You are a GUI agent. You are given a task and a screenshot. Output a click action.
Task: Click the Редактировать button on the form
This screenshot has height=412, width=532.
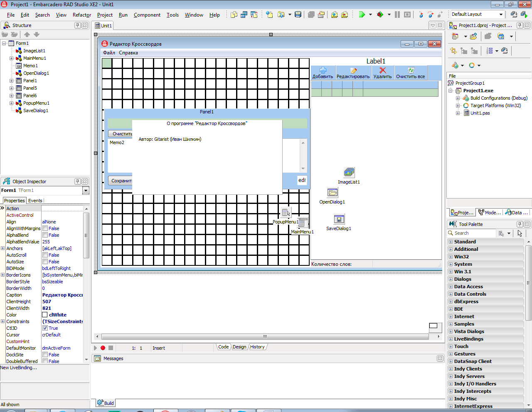353,73
